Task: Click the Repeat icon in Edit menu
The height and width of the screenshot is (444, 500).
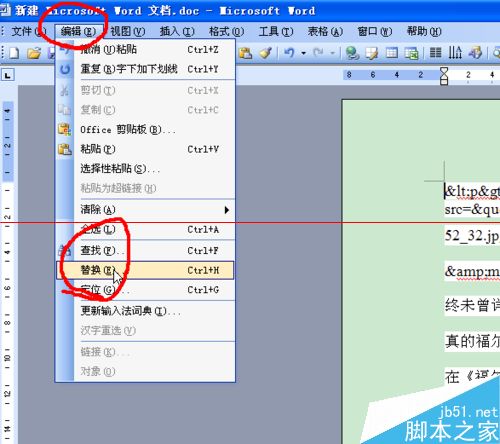Action: tap(65, 69)
